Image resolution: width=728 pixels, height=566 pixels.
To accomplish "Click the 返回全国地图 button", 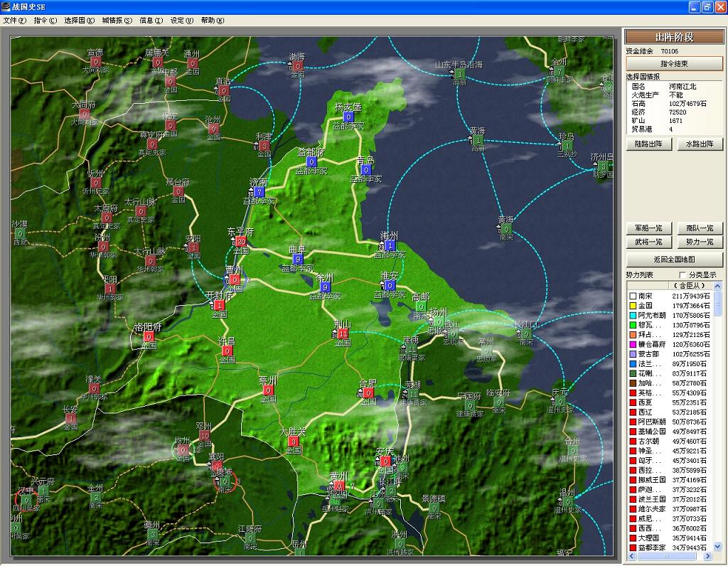I will (x=674, y=260).
